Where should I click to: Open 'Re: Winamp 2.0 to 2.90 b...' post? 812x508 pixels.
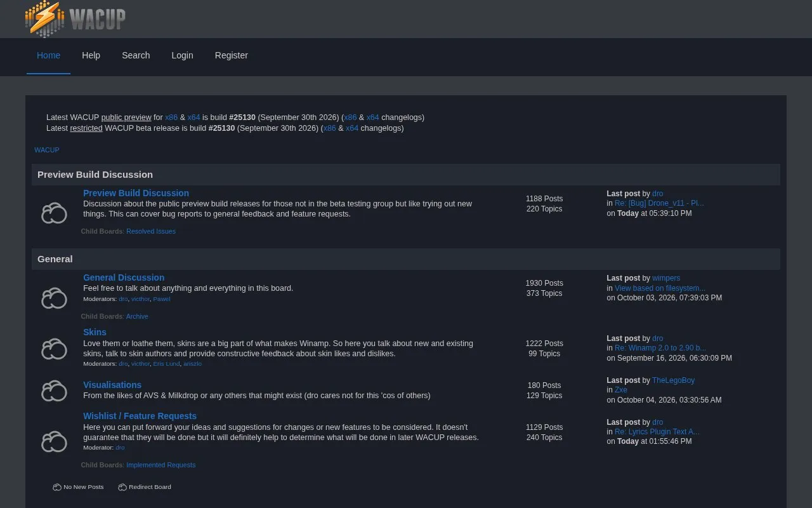pyautogui.click(x=660, y=348)
